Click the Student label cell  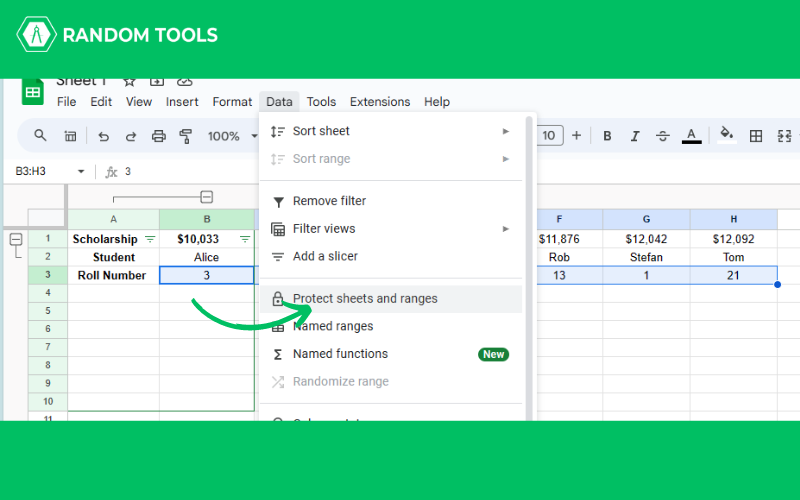[113, 257]
